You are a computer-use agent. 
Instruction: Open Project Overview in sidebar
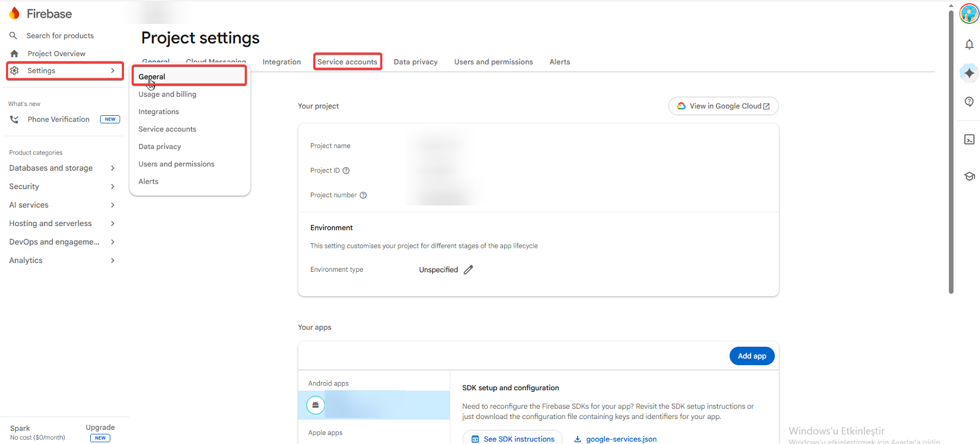point(57,54)
